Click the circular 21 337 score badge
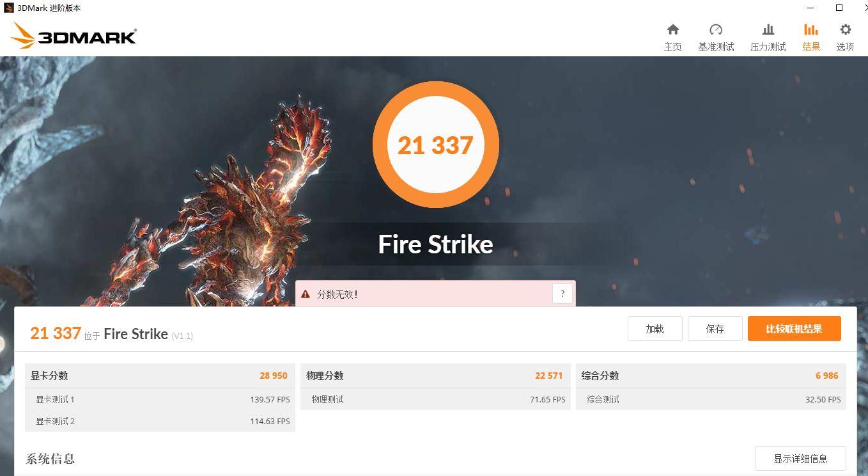Screen dimensions: 868x476 pyautogui.click(x=436, y=145)
